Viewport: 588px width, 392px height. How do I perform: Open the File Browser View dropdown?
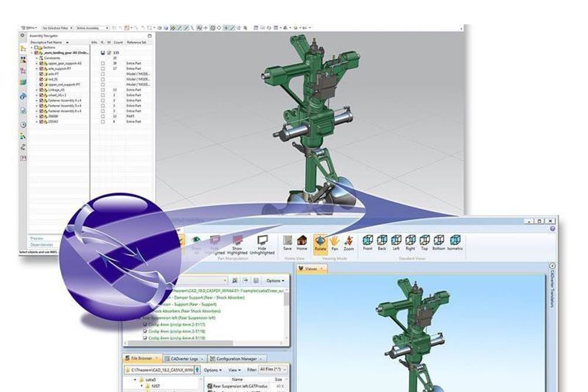pyautogui.click(x=234, y=370)
